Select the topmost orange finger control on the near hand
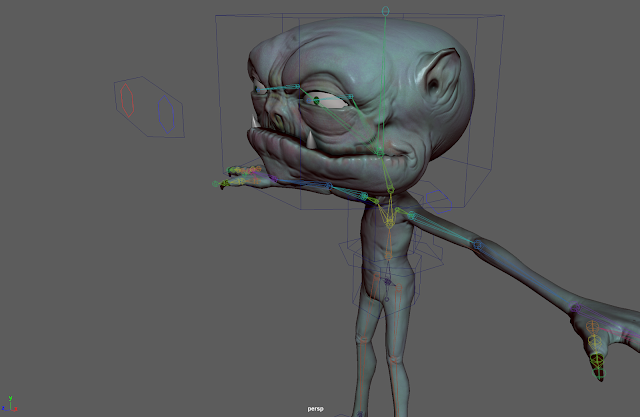 tap(593, 326)
